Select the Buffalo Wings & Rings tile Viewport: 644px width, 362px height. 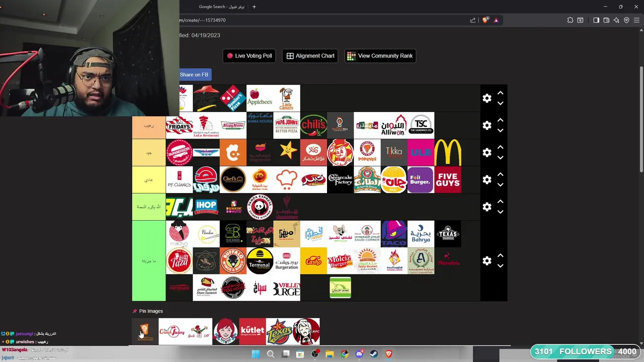233,261
